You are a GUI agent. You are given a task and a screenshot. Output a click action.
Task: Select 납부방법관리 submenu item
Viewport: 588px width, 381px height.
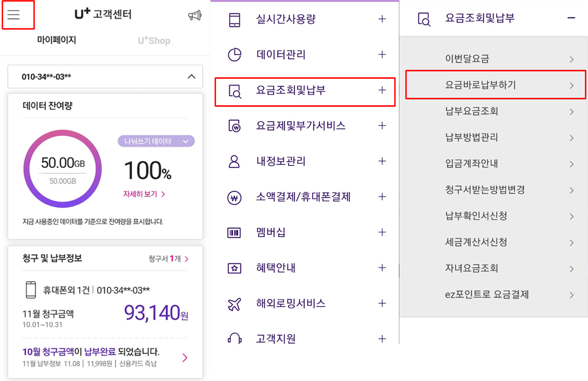[x=494, y=137]
